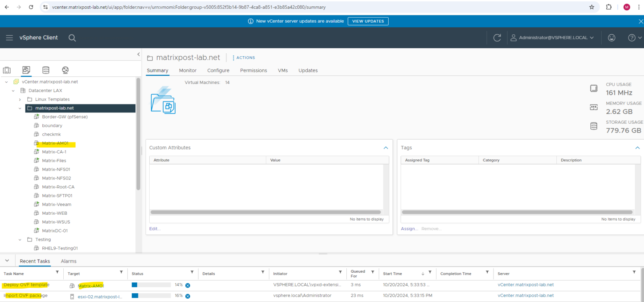The height and width of the screenshot is (302, 644).
Task: Expand the Linux Templates folder
Action: 19,99
